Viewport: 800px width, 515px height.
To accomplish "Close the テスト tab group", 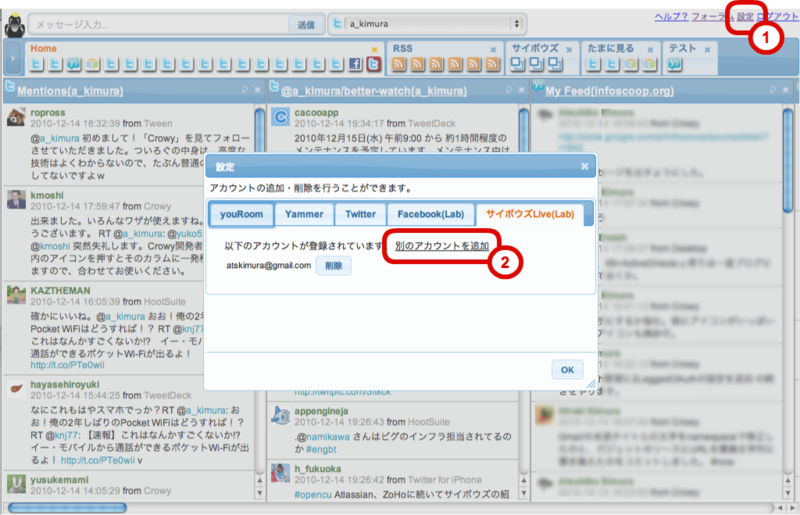I will tap(707, 50).
